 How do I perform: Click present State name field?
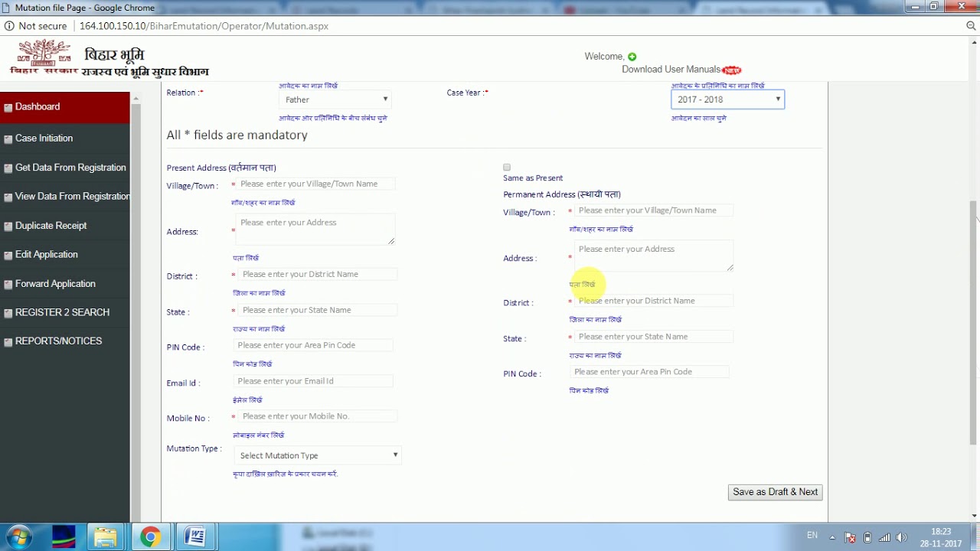pyautogui.click(x=318, y=310)
